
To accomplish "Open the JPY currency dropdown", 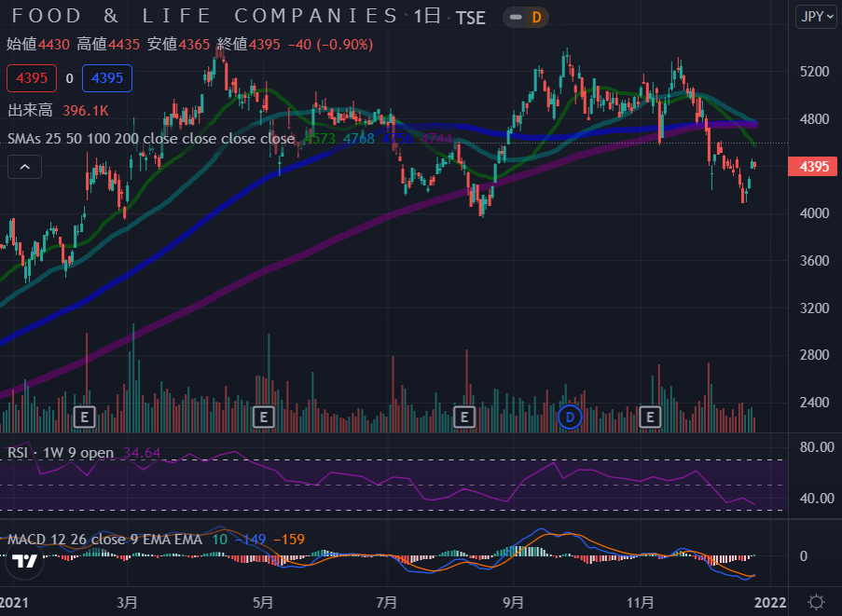I will tap(816, 17).
